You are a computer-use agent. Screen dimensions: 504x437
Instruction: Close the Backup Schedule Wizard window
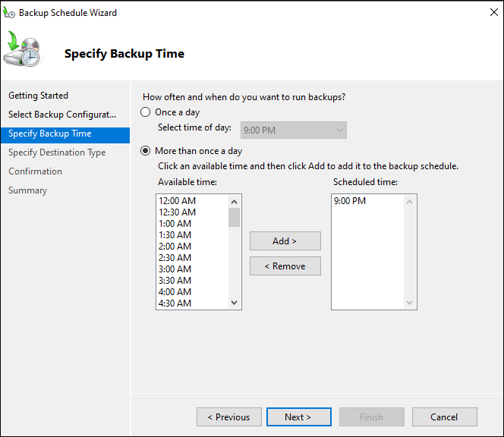tap(485, 13)
